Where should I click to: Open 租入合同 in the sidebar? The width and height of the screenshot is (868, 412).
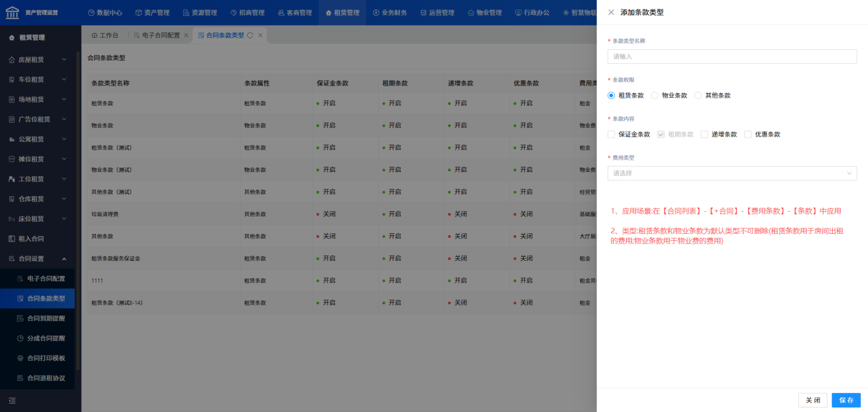pos(37,239)
